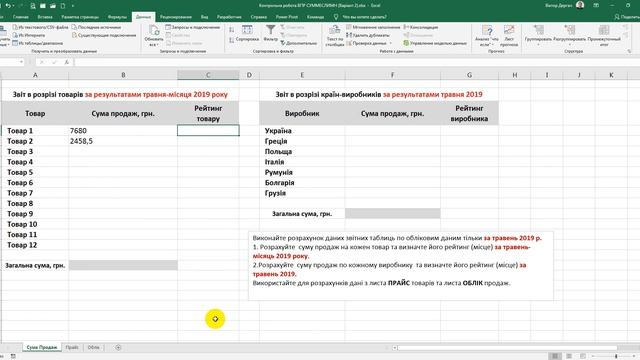Click the Разгруппировать button

pyautogui.click(x=569, y=35)
